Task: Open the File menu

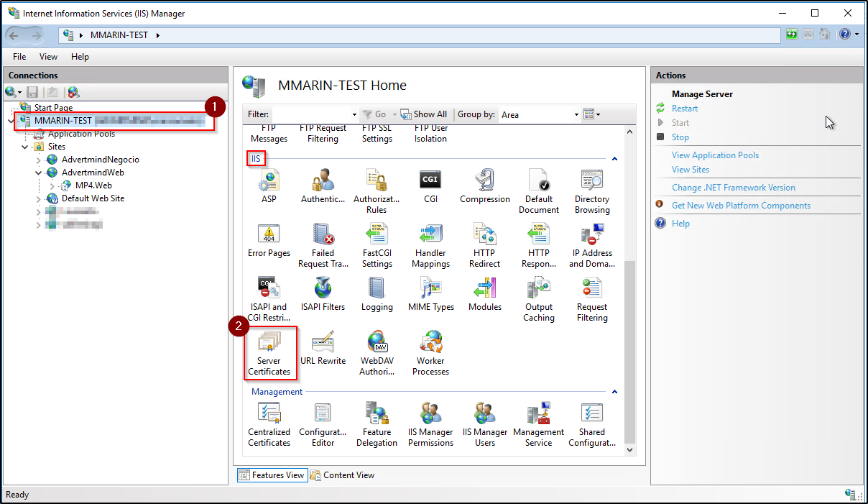Action: pyautogui.click(x=19, y=57)
